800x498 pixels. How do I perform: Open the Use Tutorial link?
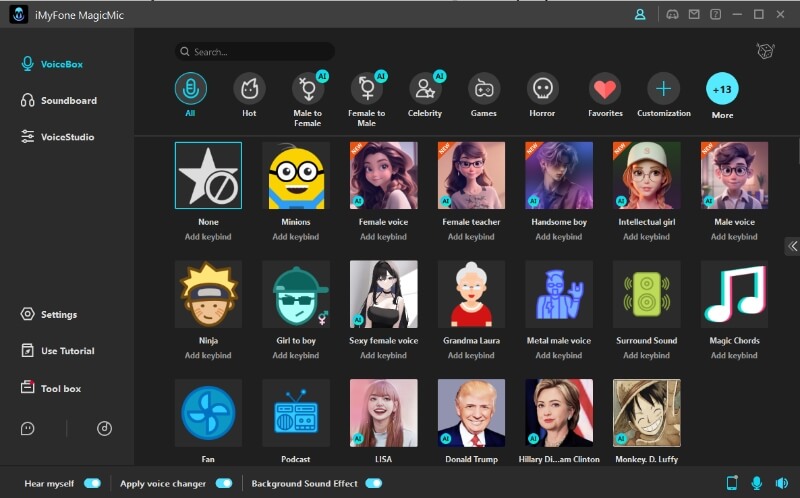point(67,351)
